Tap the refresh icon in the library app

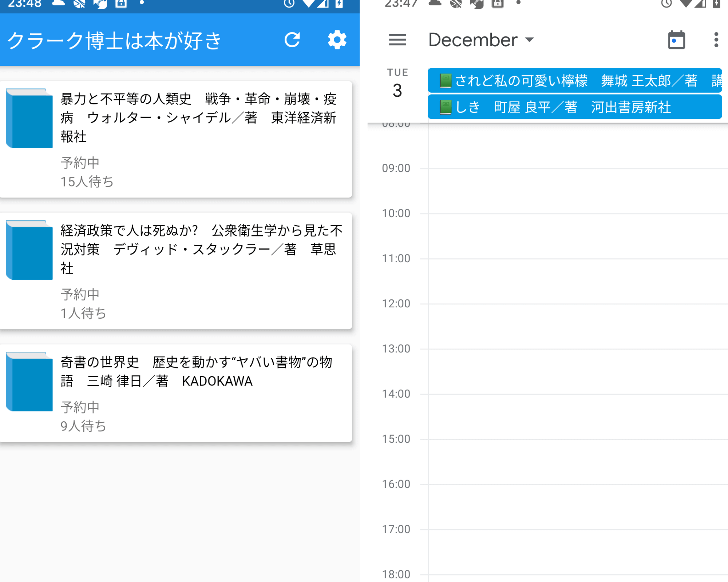click(292, 40)
